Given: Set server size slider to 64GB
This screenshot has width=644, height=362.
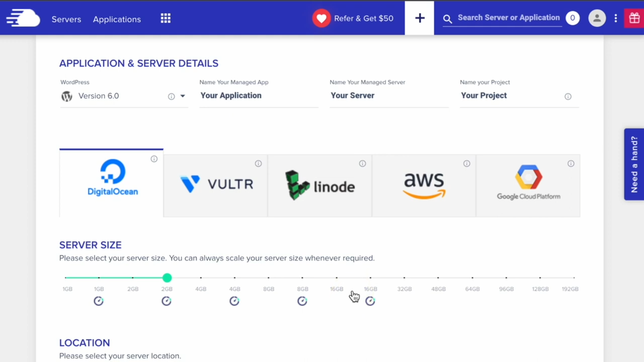Looking at the screenshot, I should pyautogui.click(x=472, y=278).
